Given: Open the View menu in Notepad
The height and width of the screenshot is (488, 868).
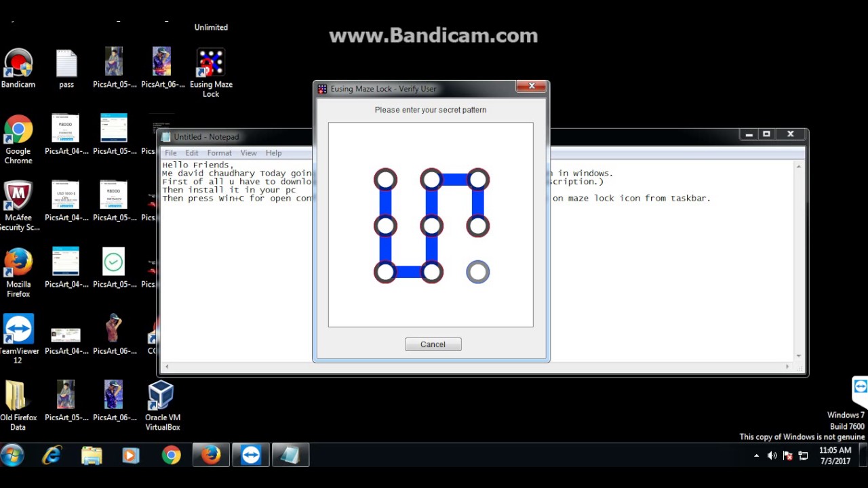Looking at the screenshot, I should coord(248,153).
